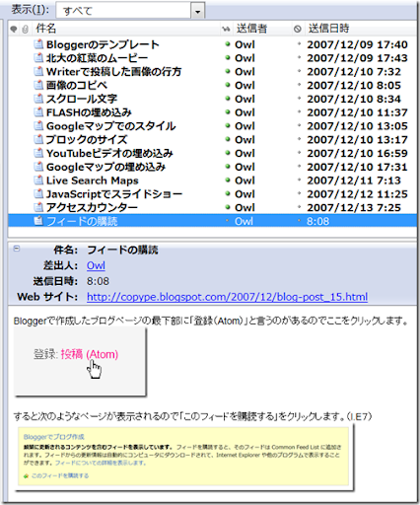Select the Writerで投稿した画像の行方 message

tap(212, 72)
